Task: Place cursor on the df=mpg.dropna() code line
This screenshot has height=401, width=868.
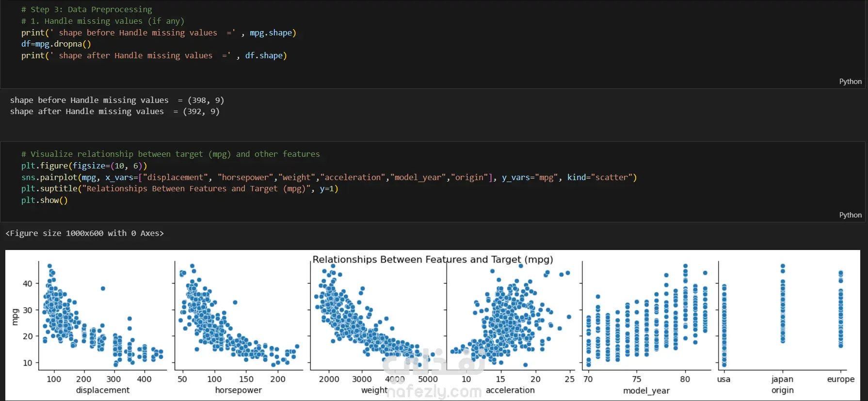Action: [x=56, y=44]
